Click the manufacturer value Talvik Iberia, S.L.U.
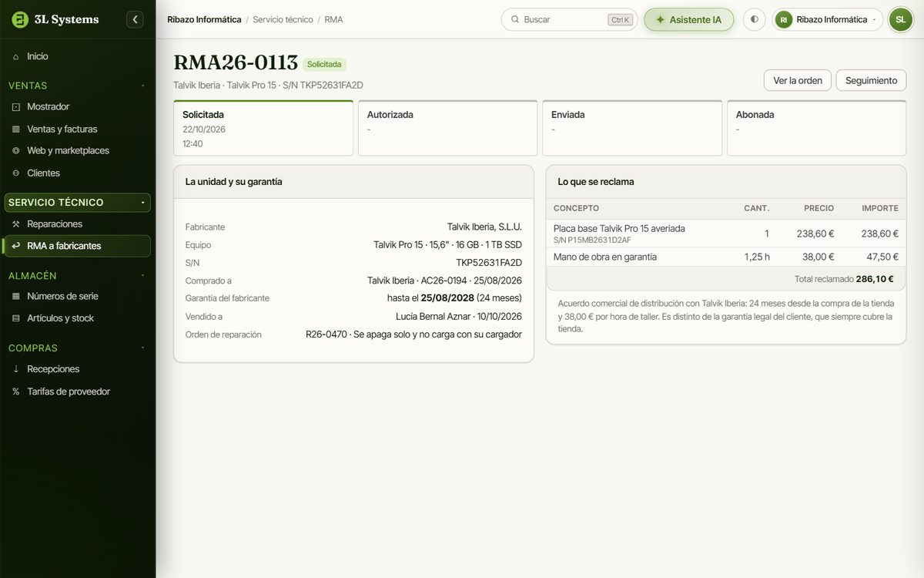 484,227
